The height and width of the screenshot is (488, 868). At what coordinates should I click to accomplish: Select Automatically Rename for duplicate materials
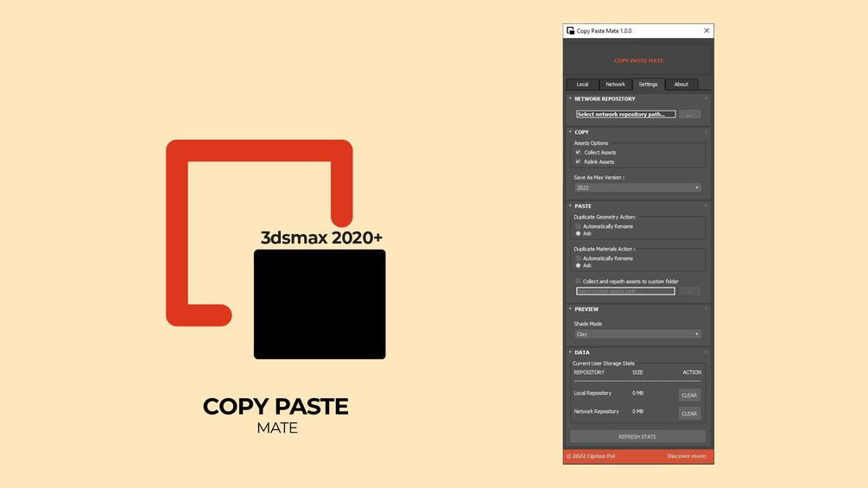(578, 258)
